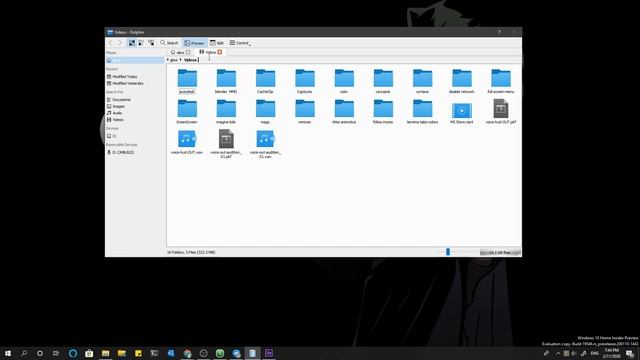Select the rikka-animotica folder
Viewport: 640px width, 360px height.
344,111
